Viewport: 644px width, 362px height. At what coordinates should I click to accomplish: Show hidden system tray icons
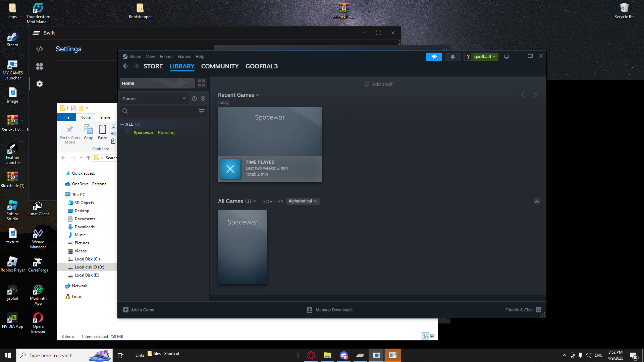click(x=564, y=355)
